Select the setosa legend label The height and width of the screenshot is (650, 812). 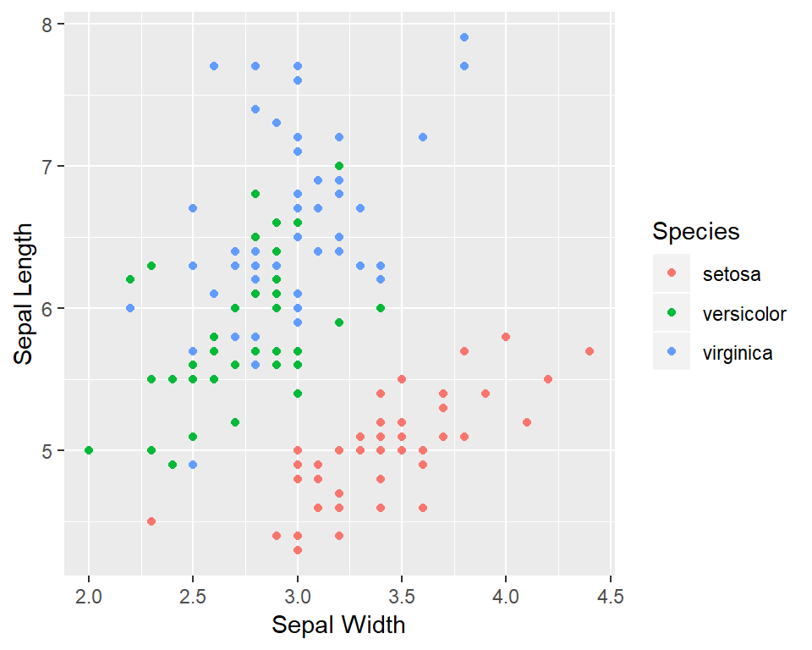731,274
